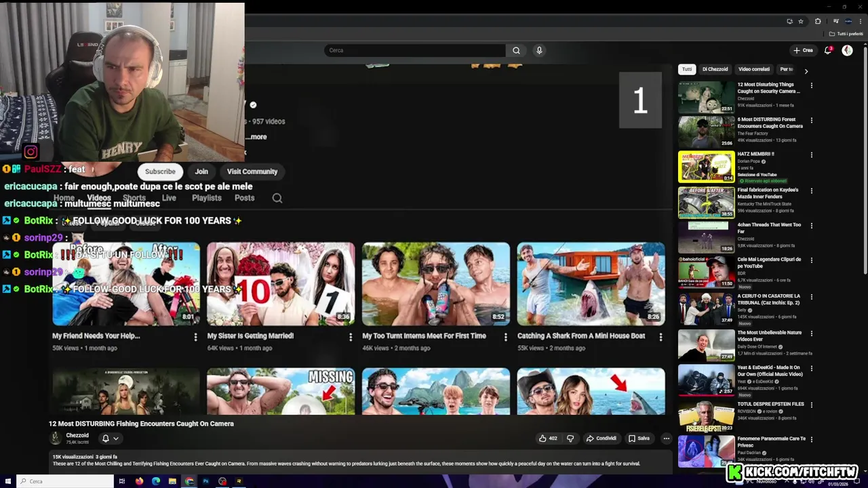Click the Condividi share button
The width and height of the screenshot is (868, 488).
tap(601, 439)
